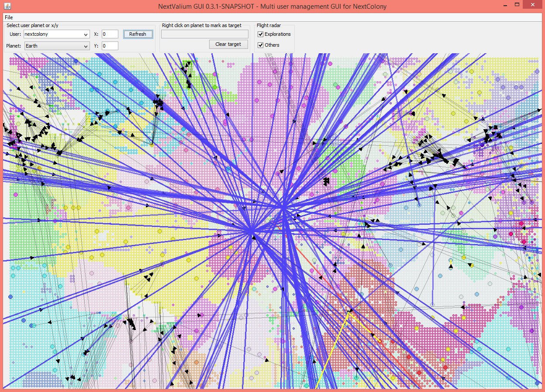Maximize the NextValium GUI window
This screenshot has height=392, width=545.
pyautogui.click(x=517, y=5)
